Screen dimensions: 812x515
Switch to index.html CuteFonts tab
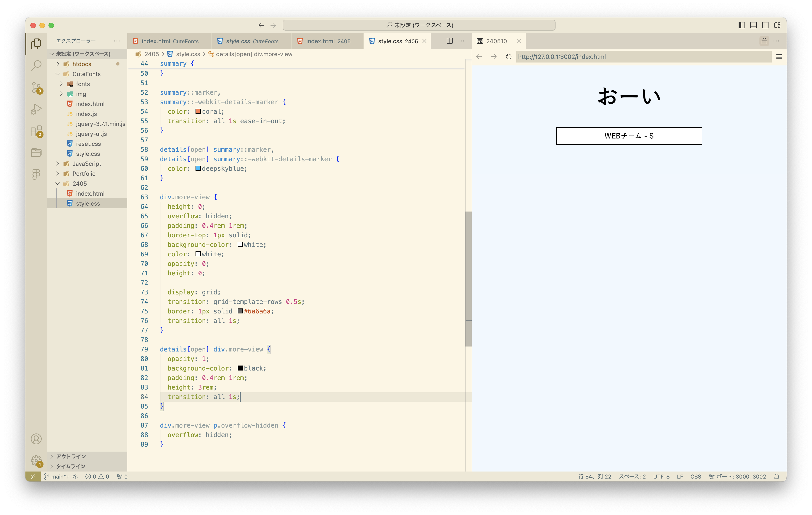click(170, 41)
